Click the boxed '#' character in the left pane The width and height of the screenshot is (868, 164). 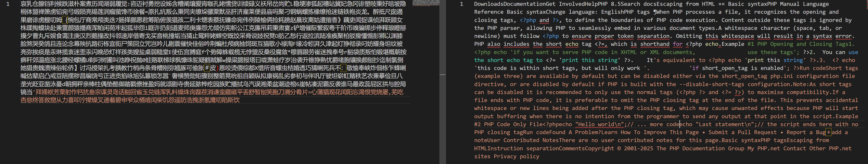coord(207,68)
